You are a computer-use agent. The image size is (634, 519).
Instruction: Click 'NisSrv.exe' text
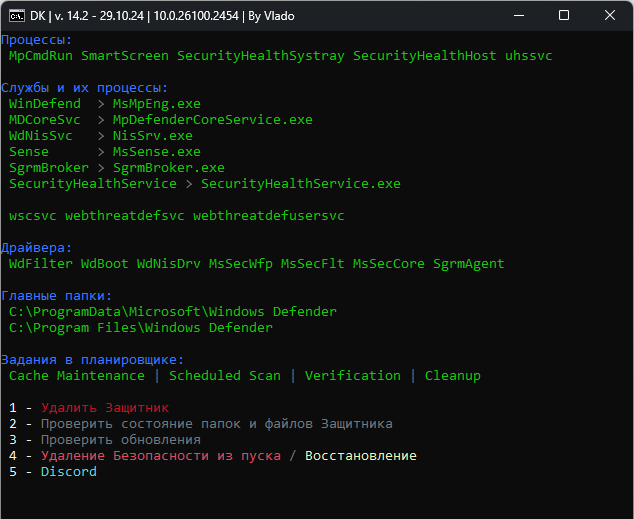point(152,136)
